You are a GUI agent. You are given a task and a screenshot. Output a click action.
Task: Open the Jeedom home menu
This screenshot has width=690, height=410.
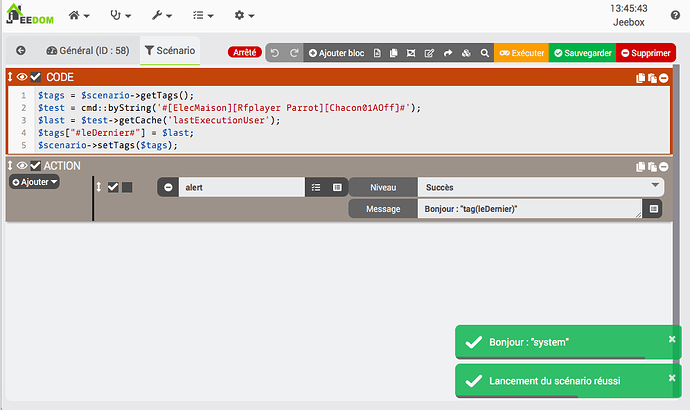(79, 15)
